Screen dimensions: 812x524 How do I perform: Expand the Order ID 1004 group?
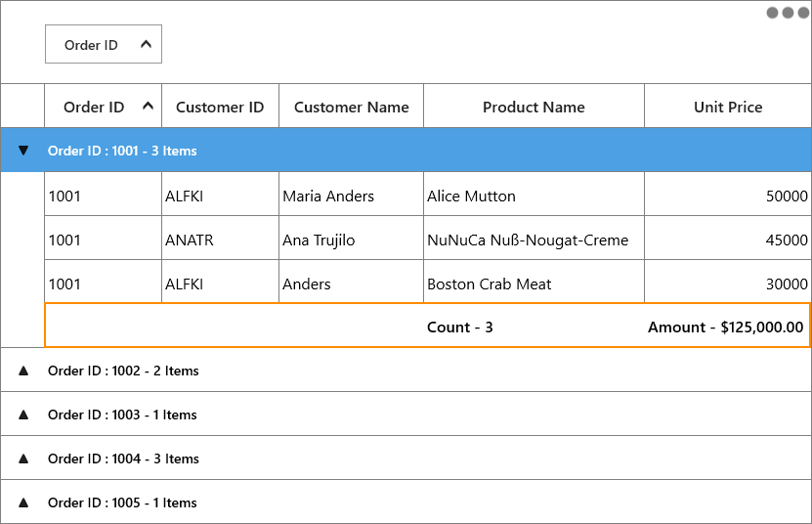pos(23,458)
